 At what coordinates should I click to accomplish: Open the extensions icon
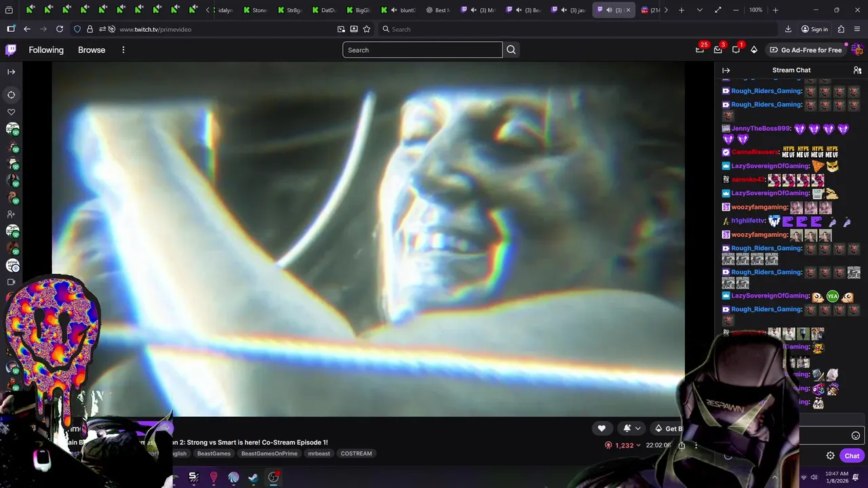point(841,29)
